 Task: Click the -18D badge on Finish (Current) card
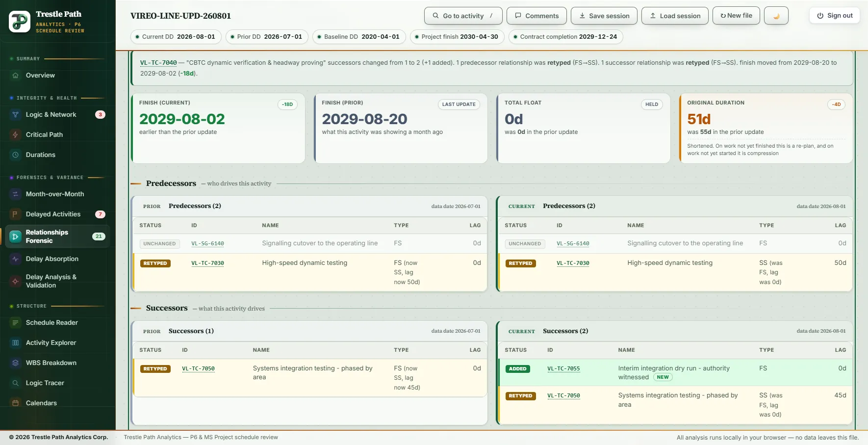click(x=287, y=105)
